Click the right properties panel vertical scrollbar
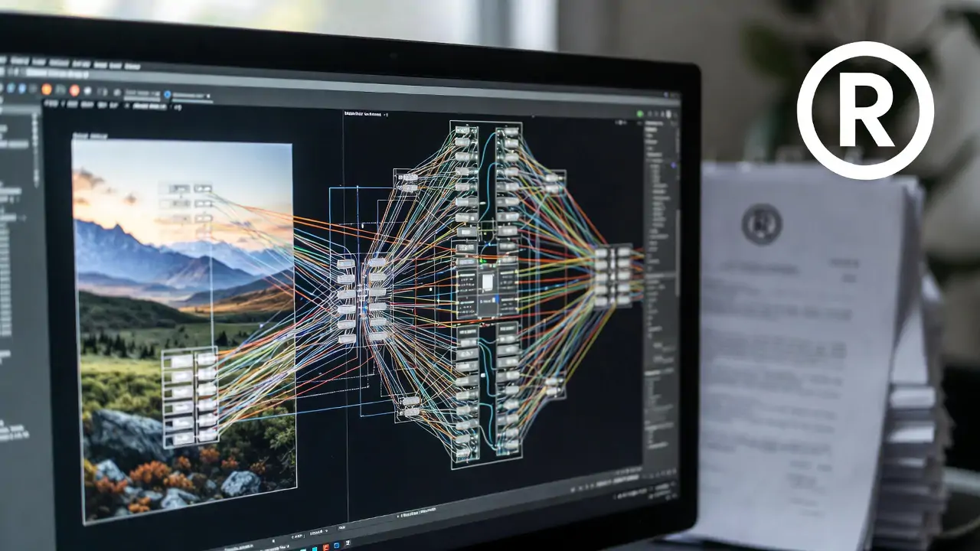Viewport: 980px width, 551px height. click(677, 230)
